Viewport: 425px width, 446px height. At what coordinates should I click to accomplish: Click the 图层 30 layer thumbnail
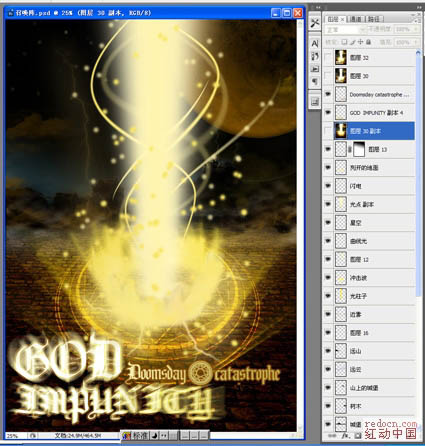341,76
